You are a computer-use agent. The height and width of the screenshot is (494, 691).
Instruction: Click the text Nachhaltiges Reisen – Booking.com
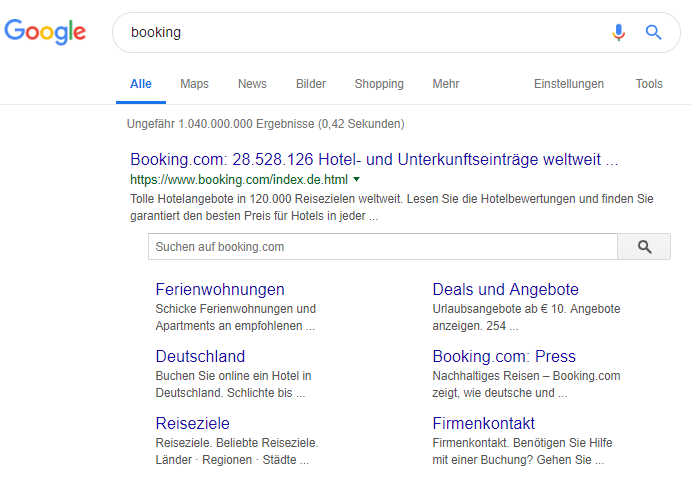[526, 376]
